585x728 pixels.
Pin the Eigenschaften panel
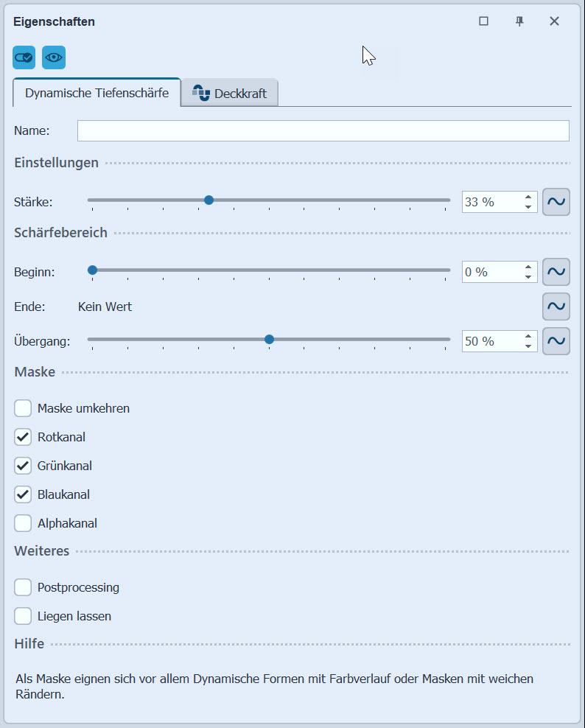519,21
